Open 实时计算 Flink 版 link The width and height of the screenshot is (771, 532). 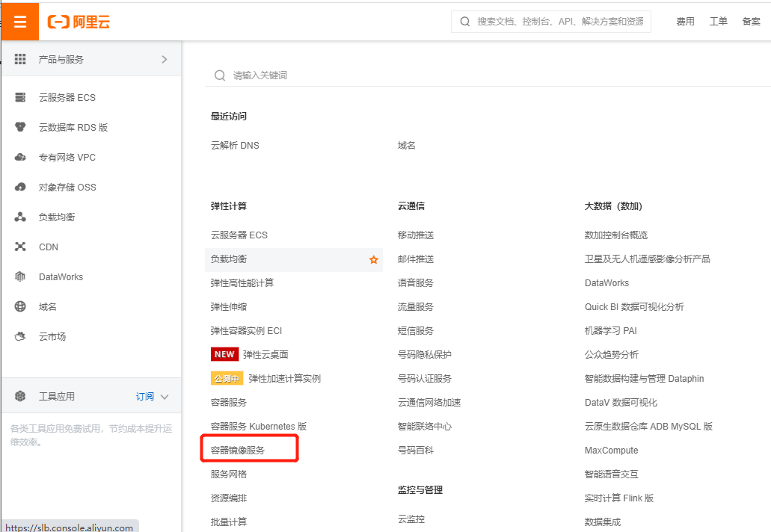619,498
